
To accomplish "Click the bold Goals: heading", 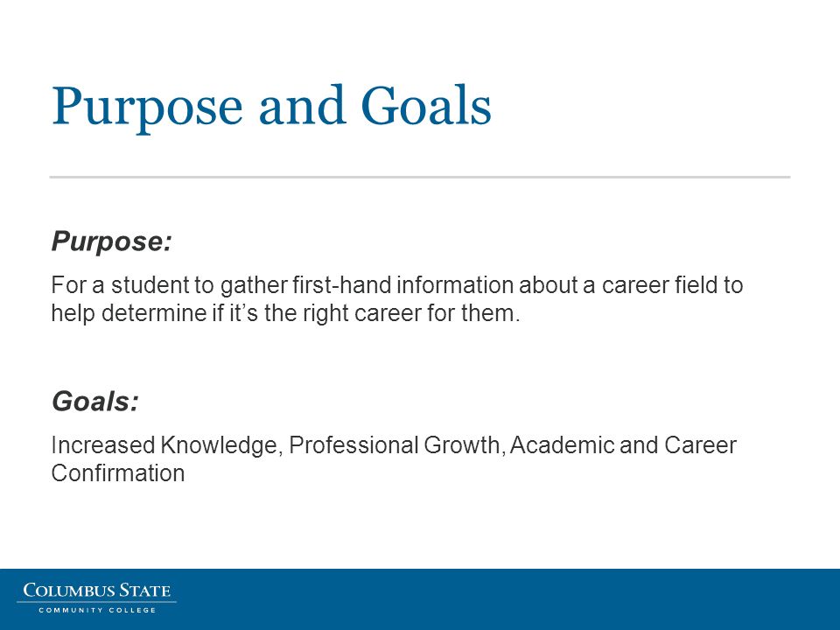I will [94, 402].
